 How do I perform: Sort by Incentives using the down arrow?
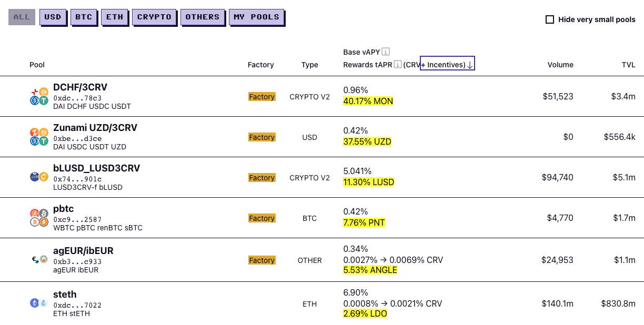click(x=470, y=65)
